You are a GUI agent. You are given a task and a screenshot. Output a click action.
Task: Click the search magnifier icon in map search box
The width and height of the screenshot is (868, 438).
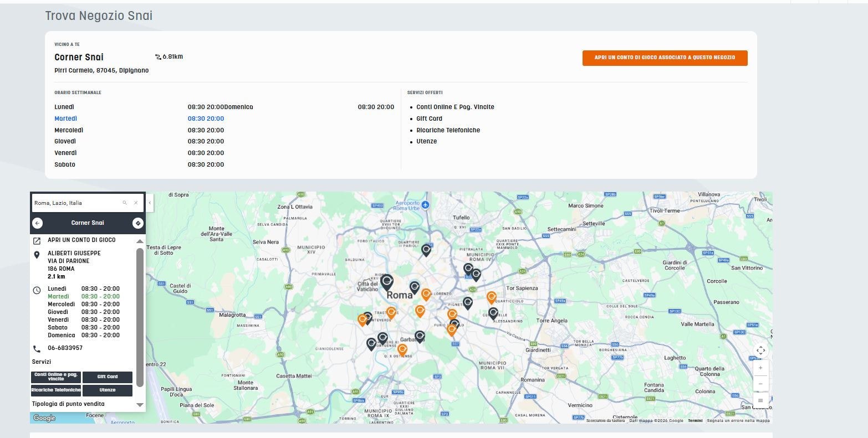[124, 203]
